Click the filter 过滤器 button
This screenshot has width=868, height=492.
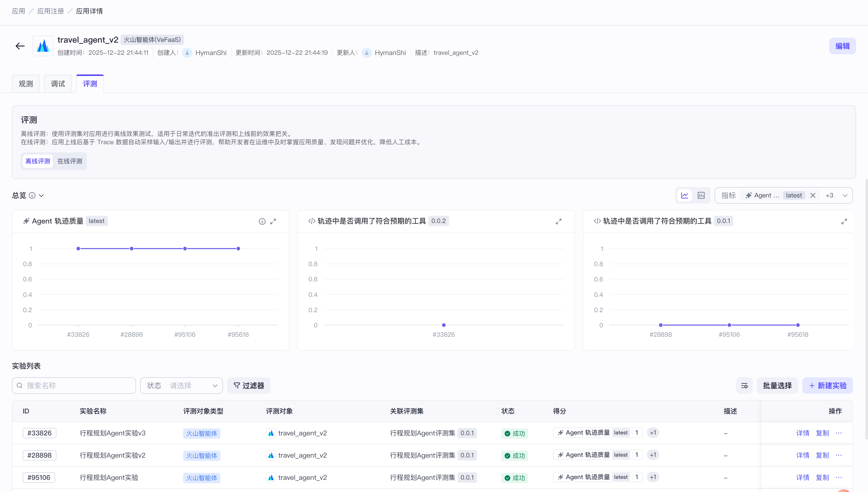(249, 386)
